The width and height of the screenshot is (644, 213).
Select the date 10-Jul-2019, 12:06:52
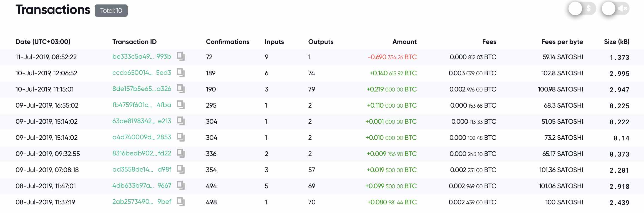[46, 73]
